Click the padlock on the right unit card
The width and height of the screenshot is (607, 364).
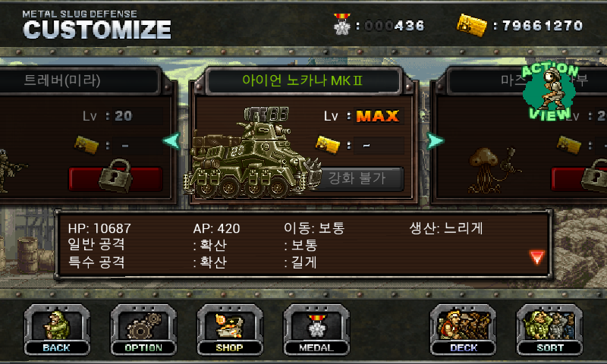point(595,176)
